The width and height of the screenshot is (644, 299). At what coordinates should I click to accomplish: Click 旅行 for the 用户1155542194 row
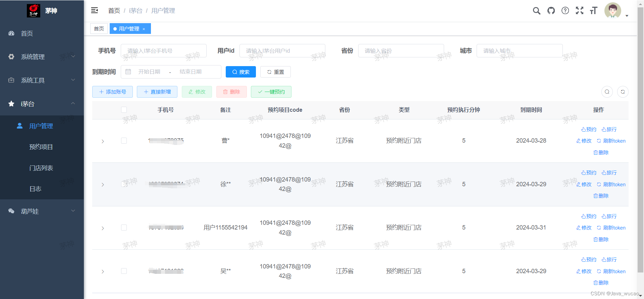pyautogui.click(x=609, y=216)
